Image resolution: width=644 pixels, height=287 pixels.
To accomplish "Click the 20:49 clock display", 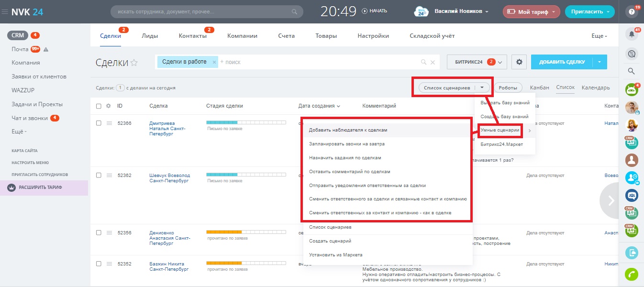I will 338,11.
